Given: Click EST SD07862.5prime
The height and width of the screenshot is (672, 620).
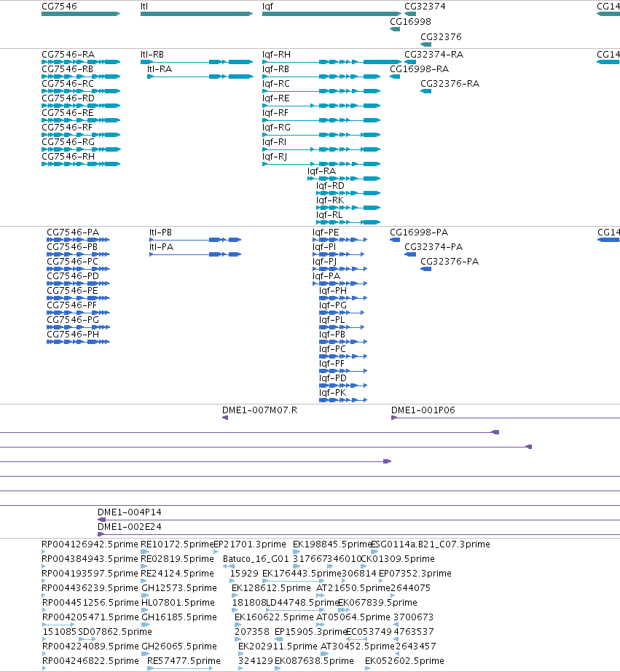Looking at the screenshot, I should click(115, 632).
